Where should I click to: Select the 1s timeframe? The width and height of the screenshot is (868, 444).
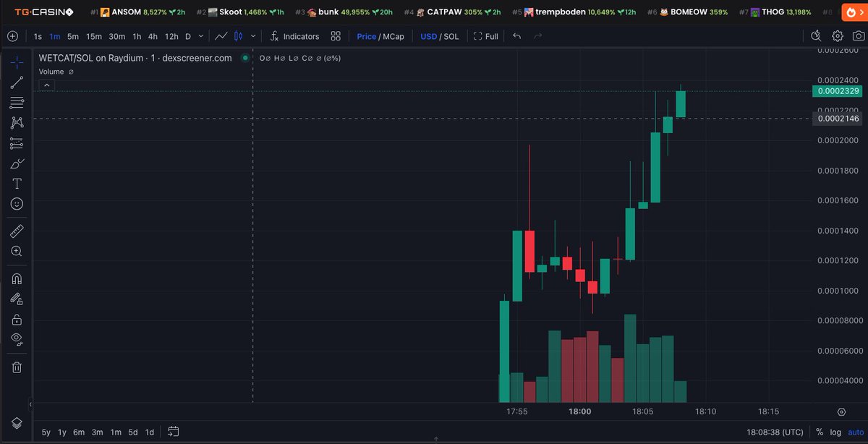coord(38,36)
